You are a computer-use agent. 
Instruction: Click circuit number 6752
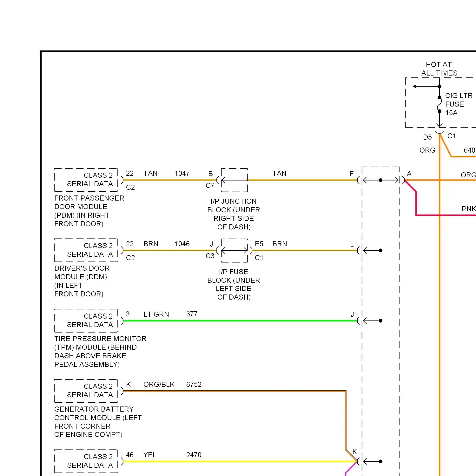click(194, 384)
